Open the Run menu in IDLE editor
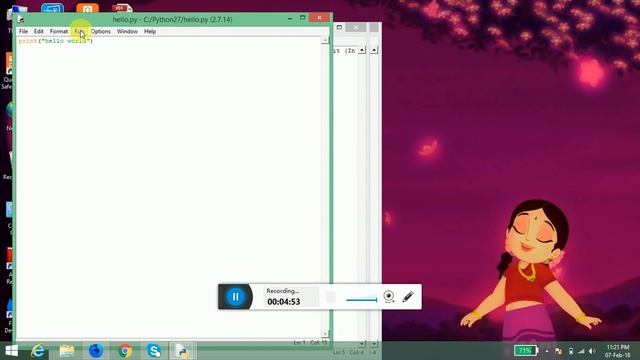Image resolution: width=640 pixels, height=360 pixels. click(x=79, y=31)
